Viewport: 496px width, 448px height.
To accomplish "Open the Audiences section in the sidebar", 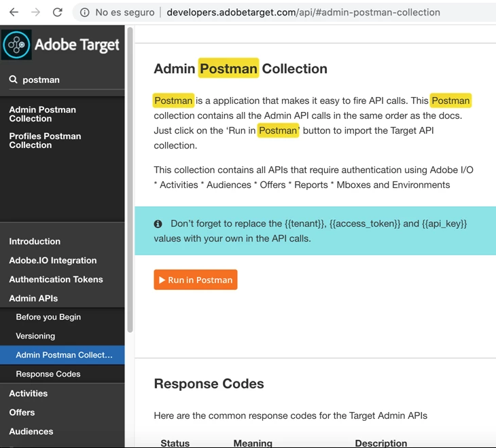I will [31, 431].
